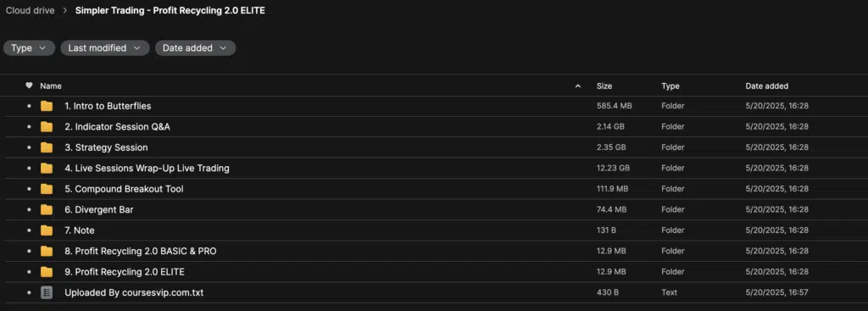Go back to Cloud drive breadcrumb
The width and height of the screenshot is (868, 311).
(31, 10)
